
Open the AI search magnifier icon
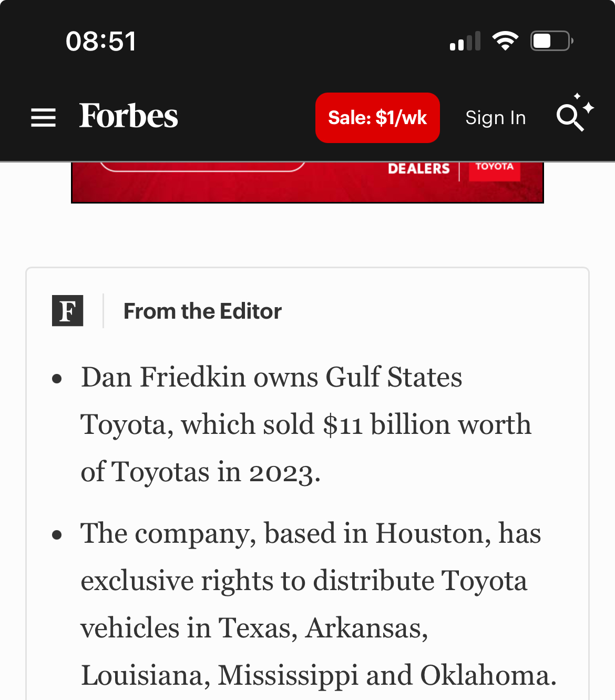tap(573, 115)
